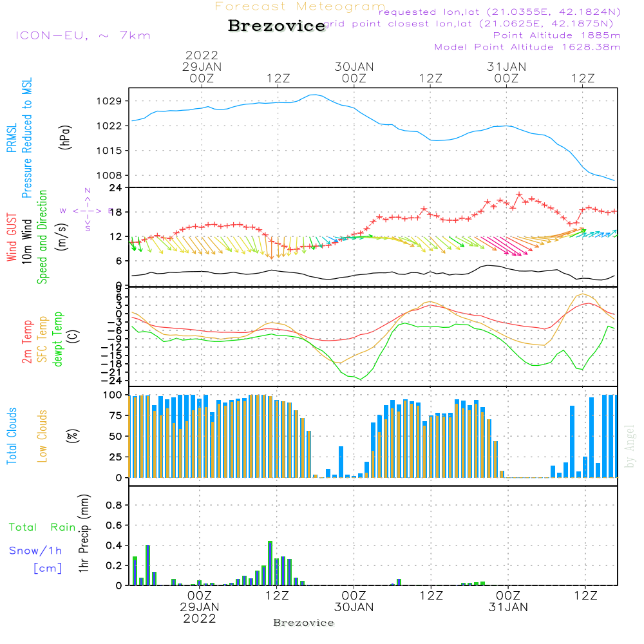The image size is (644, 644).
Task: Click the -9 temperature tick label
Action: [115, 339]
